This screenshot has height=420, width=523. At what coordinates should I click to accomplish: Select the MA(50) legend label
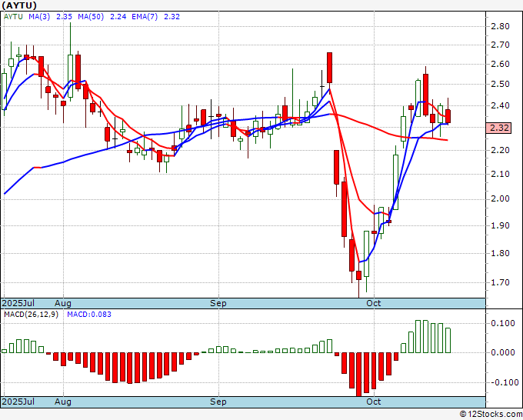coord(91,16)
